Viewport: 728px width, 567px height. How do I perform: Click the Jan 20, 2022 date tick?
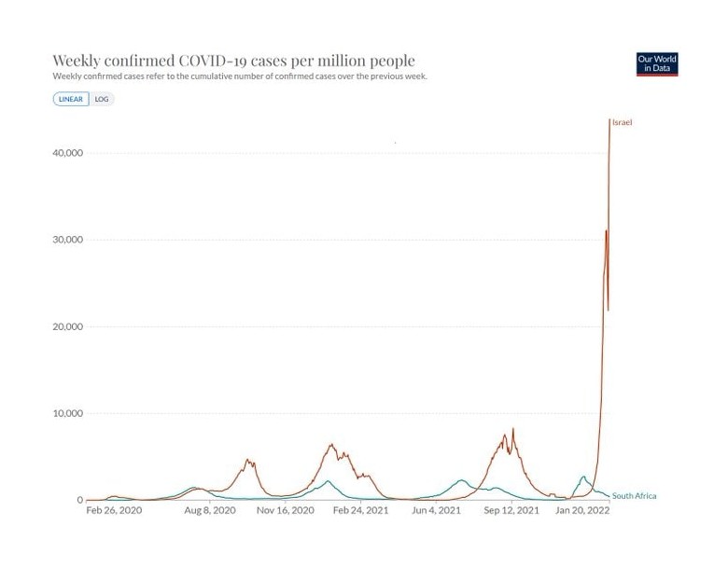[x=582, y=510]
